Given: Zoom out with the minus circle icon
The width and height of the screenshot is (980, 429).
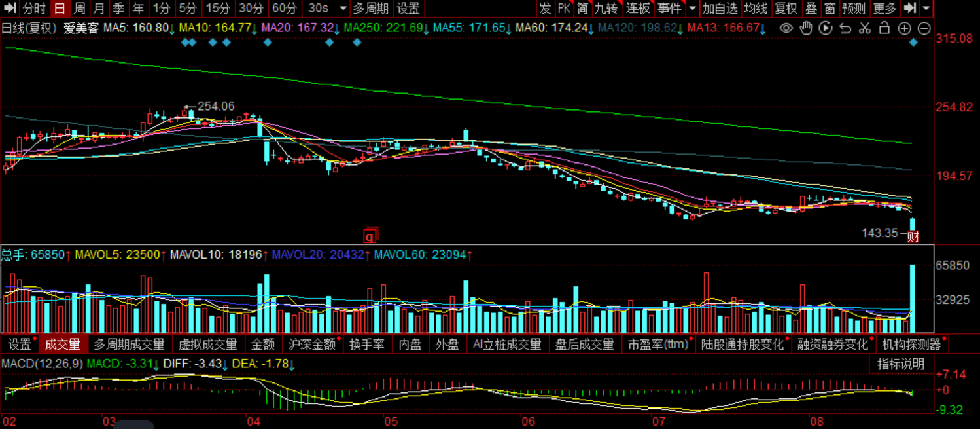Looking at the screenshot, I should coord(924,28).
